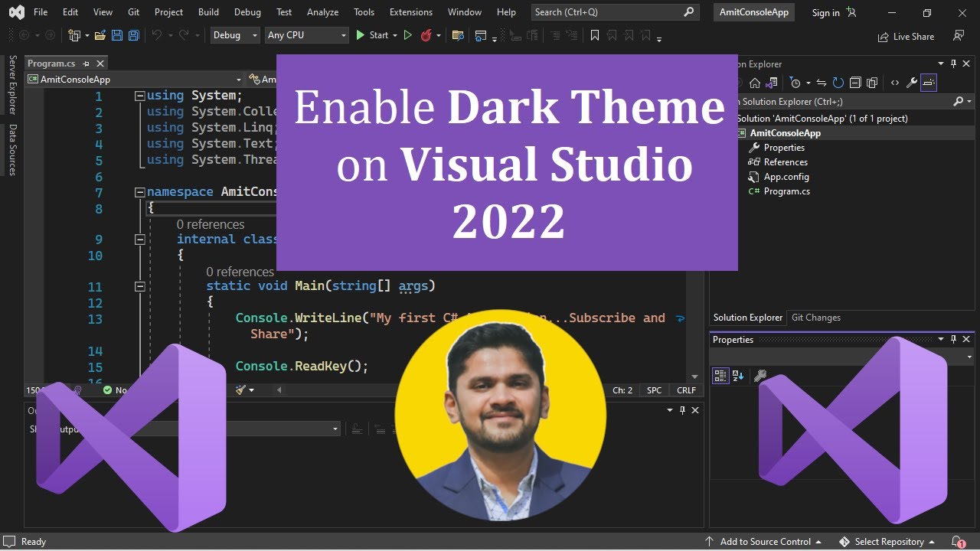Open Properties via Solution Explorer wrench icon
980x551 pixels.
[x=911, y=83]
